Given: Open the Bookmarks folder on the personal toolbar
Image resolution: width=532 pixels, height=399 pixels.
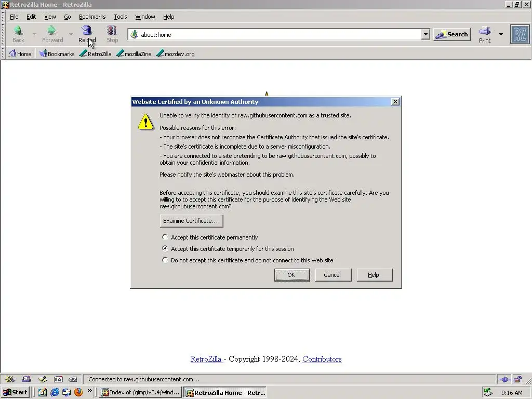Looking at the screenshot, I should 56,54.
